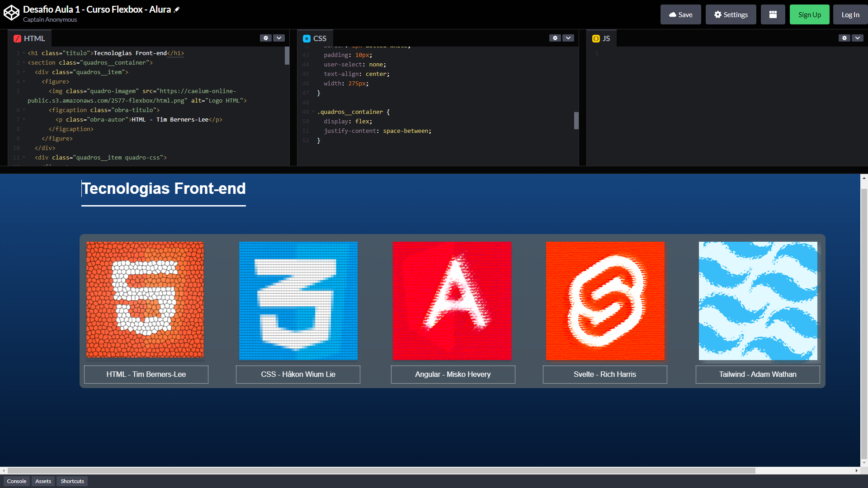The width and height of the screenshot is (868, 488).
Task: Click preview scroll down arrow
Action: pyautogui.click(x=864, y=463)
